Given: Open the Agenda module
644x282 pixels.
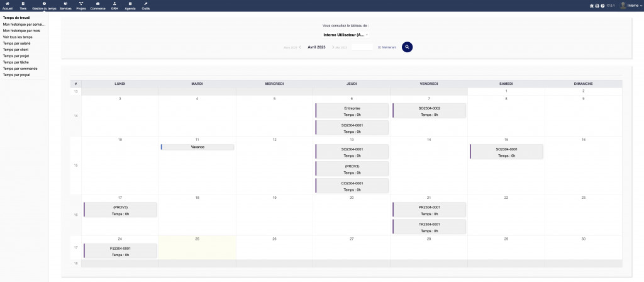Looking at the screenshot, I should click(130, 6).
